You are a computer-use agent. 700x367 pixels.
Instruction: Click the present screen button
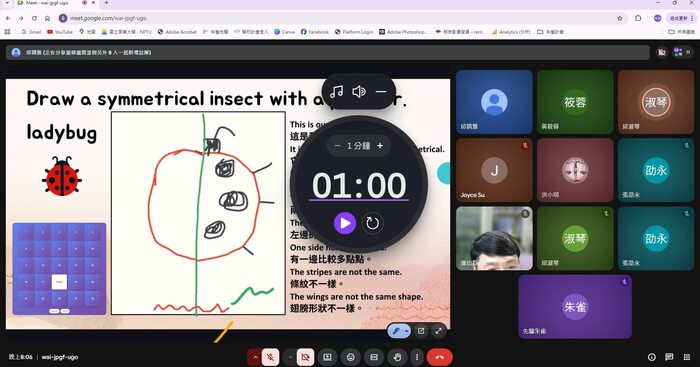click(327, 357)
